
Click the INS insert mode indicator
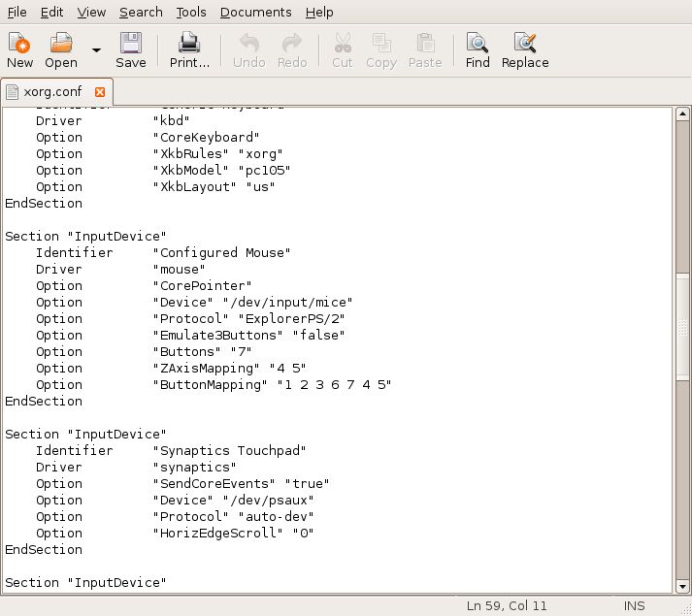(x=634, y=606)
